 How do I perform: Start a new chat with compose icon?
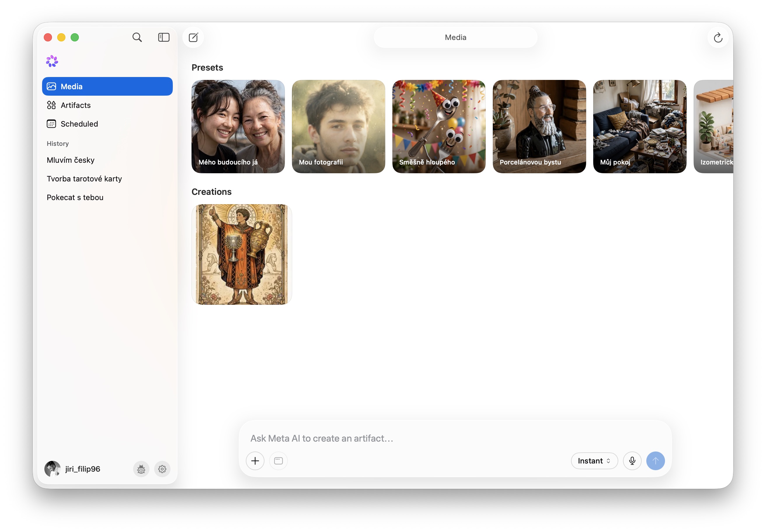(194, 37)
